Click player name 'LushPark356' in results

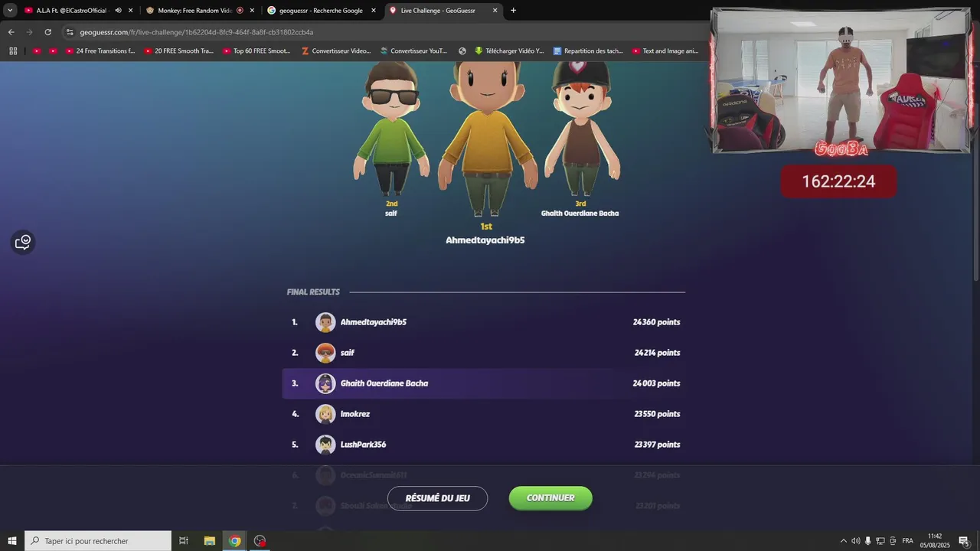coord(363,445)
